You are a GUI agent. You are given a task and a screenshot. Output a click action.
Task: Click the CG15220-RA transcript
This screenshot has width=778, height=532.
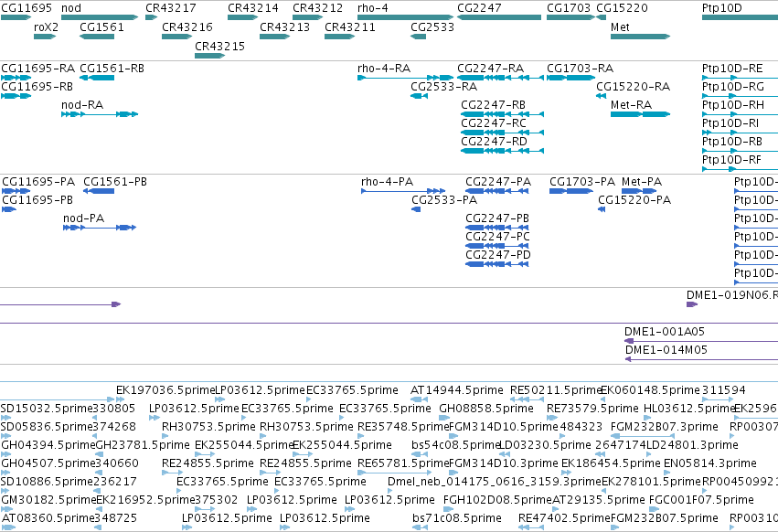pos(601,96)
